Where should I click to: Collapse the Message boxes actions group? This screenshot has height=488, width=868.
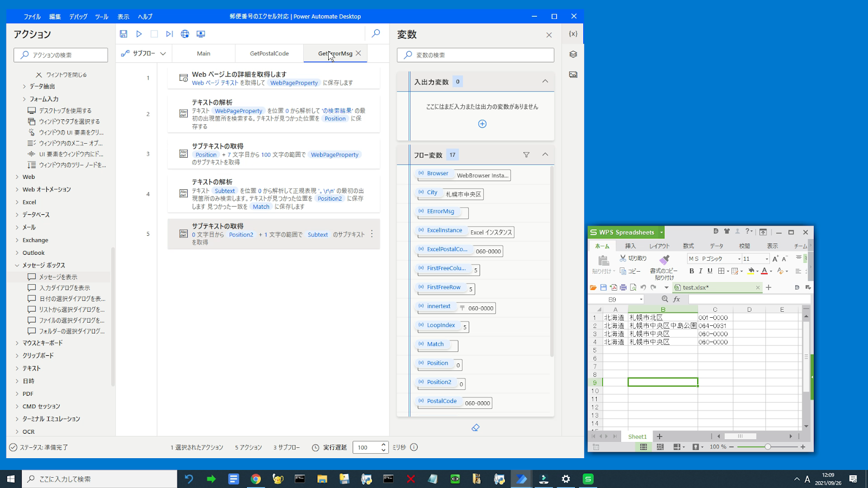[17, 265]
